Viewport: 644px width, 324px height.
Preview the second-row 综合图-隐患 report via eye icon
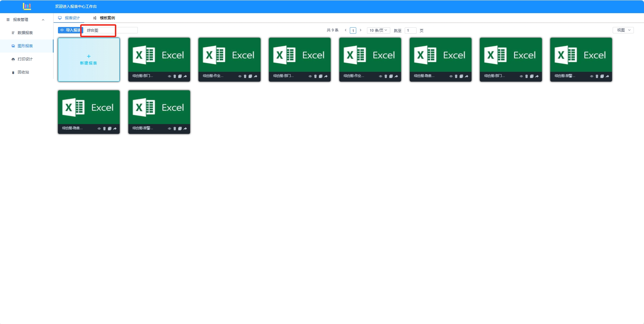(x=99, y=128)
